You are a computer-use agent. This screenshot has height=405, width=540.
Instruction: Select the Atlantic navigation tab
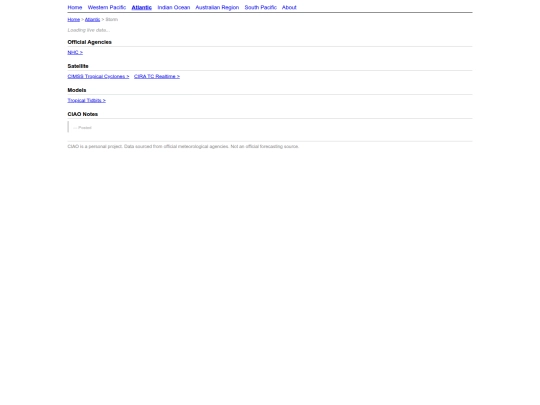(x=142, y=7)
